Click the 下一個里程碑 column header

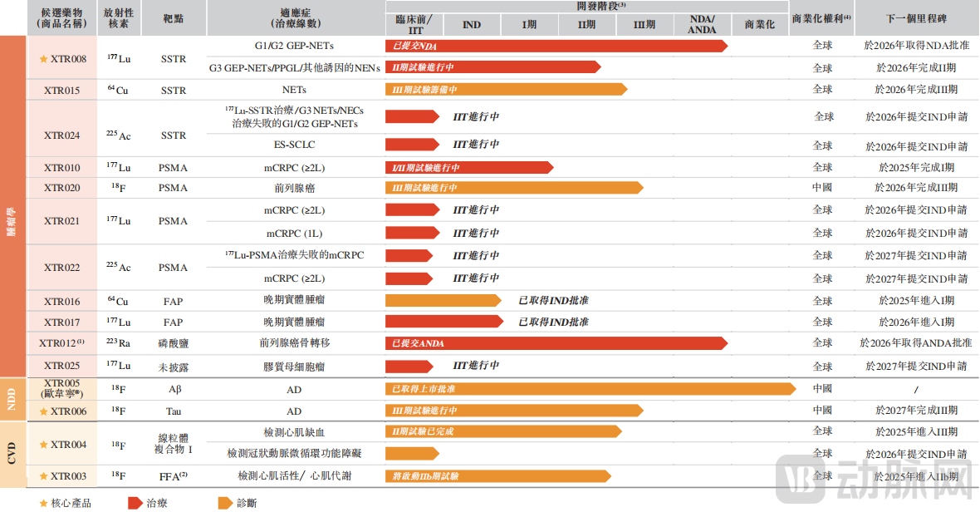[914, 17]
